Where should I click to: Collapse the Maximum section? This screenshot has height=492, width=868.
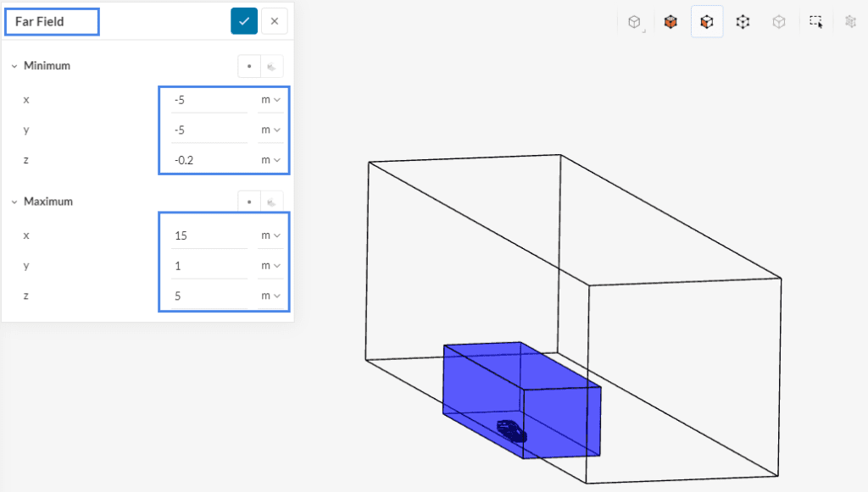point(14,202)
